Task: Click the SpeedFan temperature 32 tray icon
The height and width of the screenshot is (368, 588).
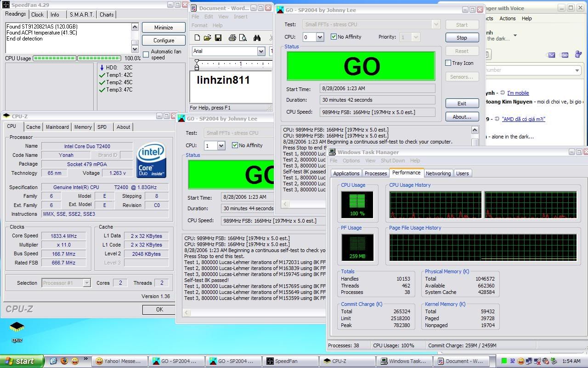Action: [512, 361]
